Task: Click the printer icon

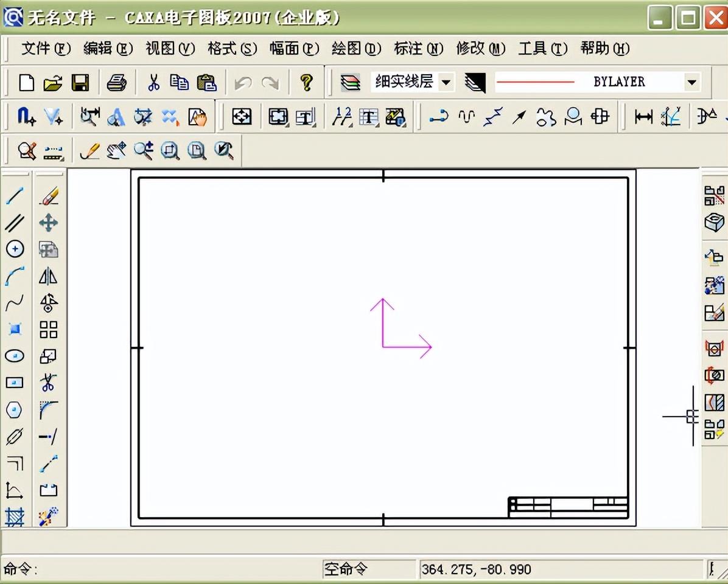Action: point(116,83)
